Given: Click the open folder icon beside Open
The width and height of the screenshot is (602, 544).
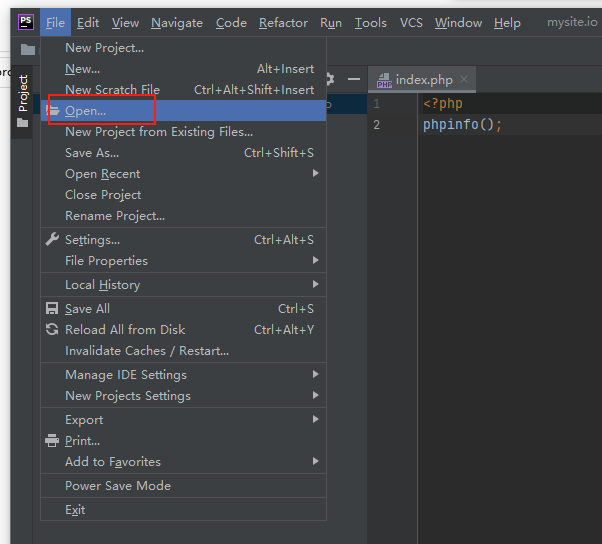Looking at the screenshot, I should pyautogui.click(x=53, y=111).
